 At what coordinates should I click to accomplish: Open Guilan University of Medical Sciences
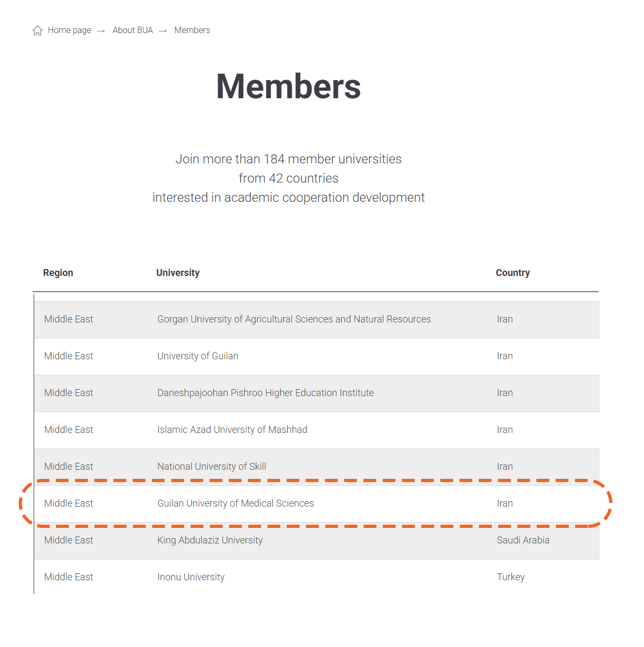click(x=235, y=503)
